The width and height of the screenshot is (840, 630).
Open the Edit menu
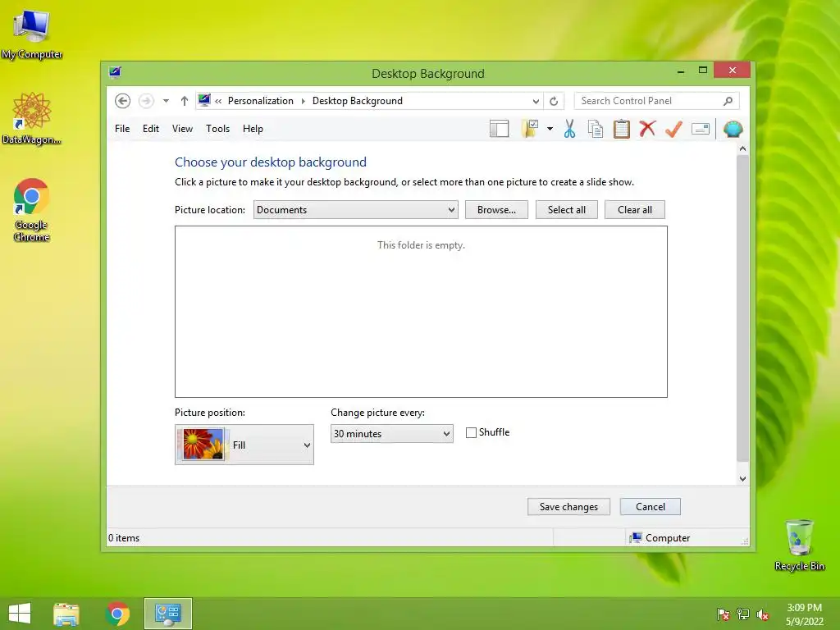click(x=151, y=129)
